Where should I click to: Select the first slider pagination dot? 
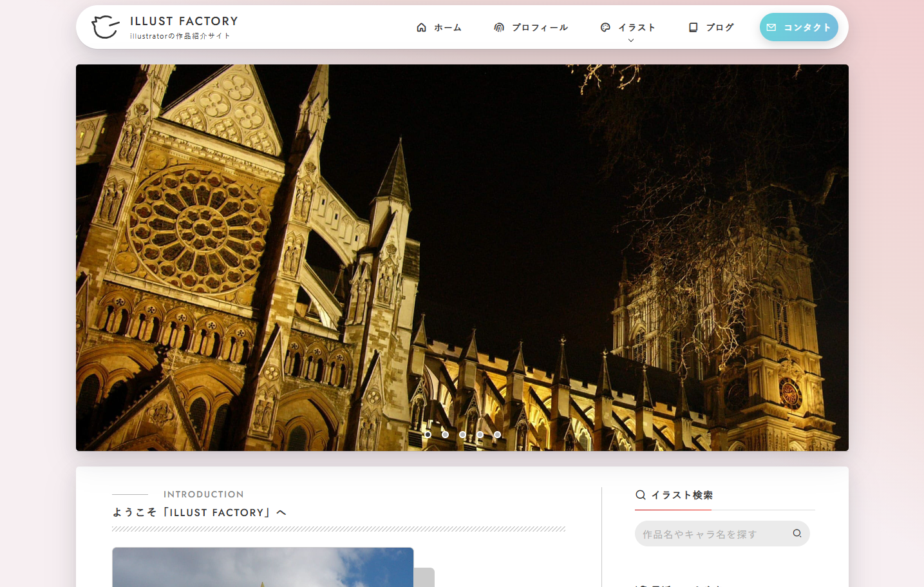(x=428, y=434)
